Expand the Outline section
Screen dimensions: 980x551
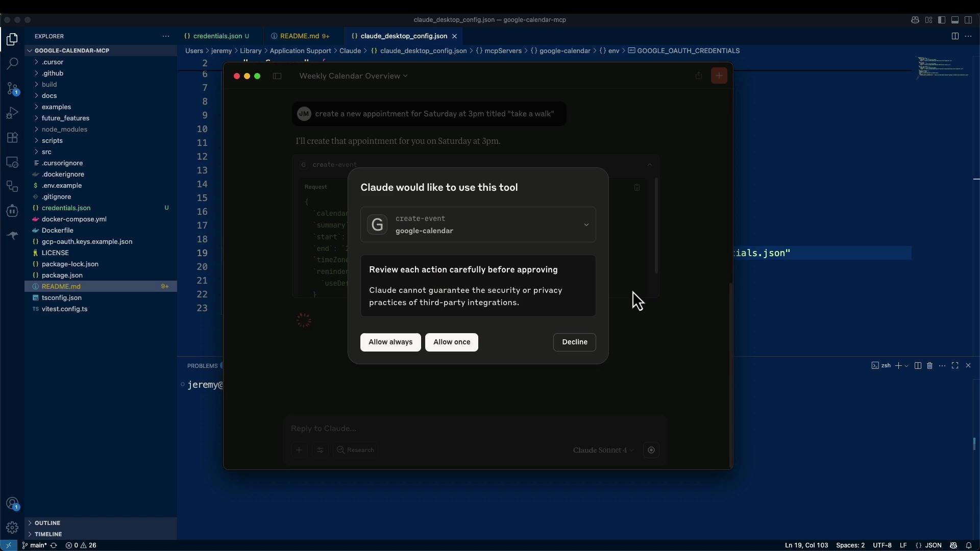click(101, 523)
